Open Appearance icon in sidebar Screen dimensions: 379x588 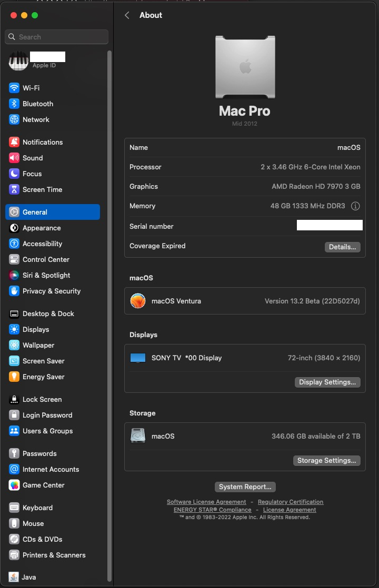coord(14,228)
